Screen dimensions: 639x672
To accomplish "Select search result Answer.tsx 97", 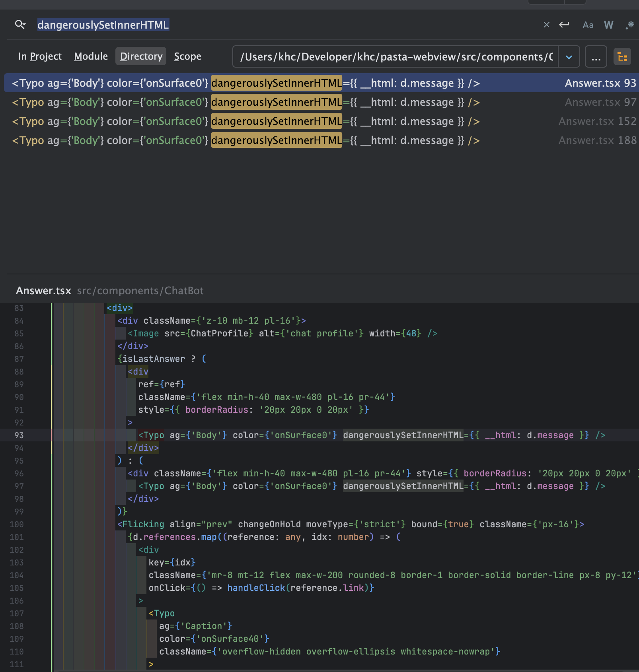I will (321, 102).
